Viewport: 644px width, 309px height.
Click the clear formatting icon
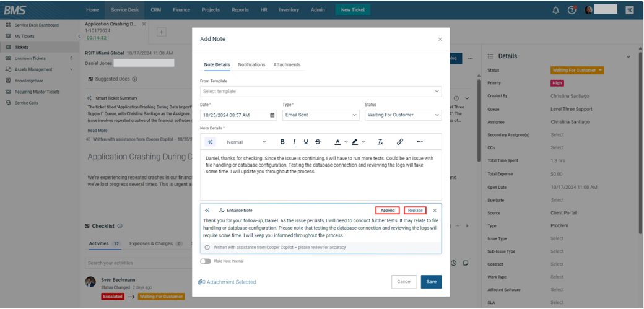380,142
